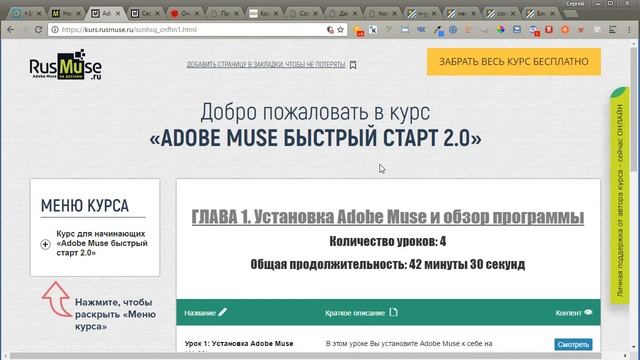The width and height of the screenshot is (640, 360).
Task: Click the 'Количество уроков: 4' text
Action: coord(387,241)
